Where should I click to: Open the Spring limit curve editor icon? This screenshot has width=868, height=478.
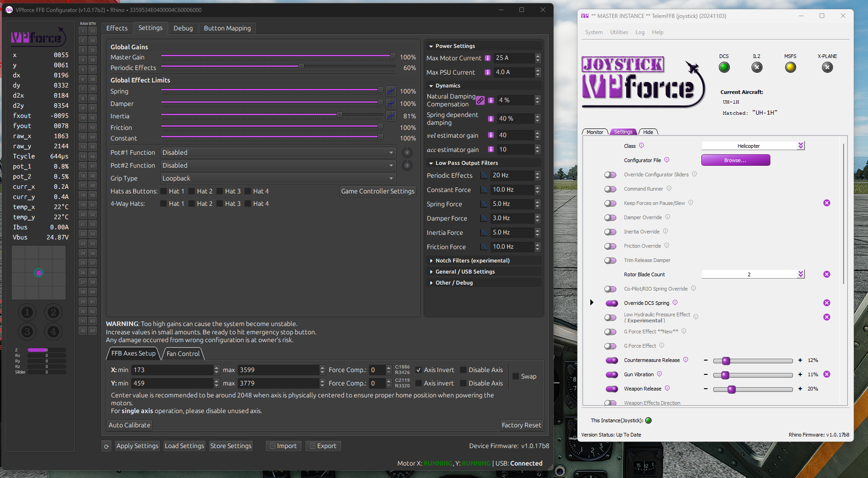[390, 91]
